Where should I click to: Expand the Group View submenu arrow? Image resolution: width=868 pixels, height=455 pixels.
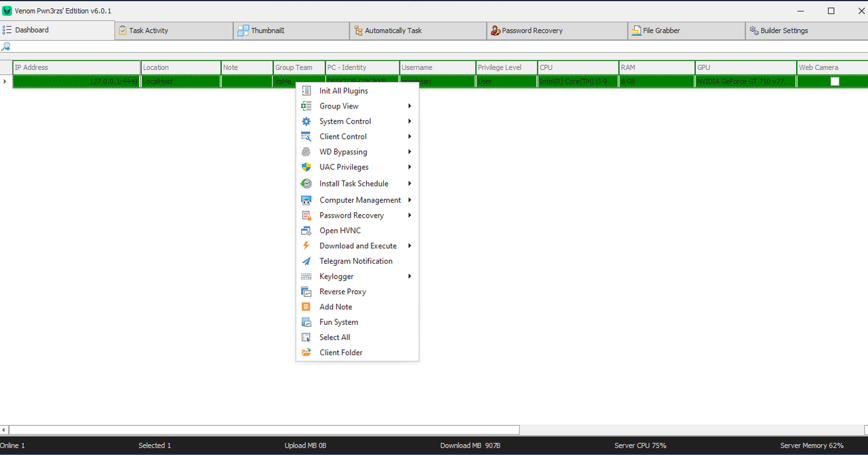tap(410, 106)
